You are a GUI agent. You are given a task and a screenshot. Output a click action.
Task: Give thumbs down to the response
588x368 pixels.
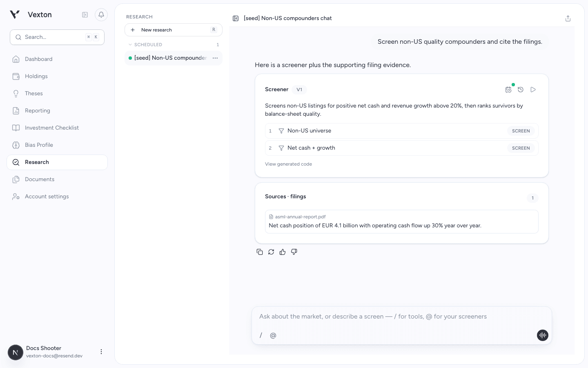(x=294, y=252)
